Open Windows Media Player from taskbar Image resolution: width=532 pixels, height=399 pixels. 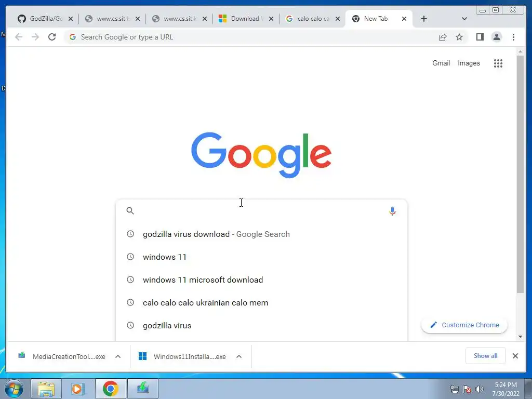coord(78,389)
